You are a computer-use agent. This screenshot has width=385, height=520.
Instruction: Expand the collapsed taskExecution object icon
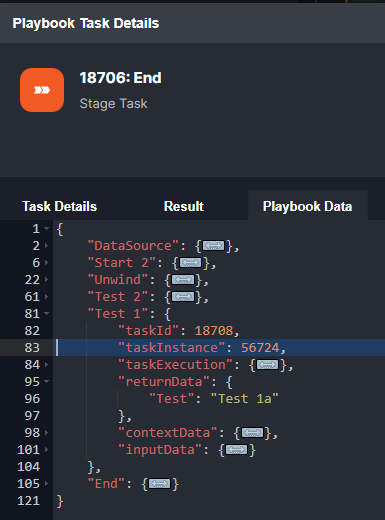click(267, 365)
